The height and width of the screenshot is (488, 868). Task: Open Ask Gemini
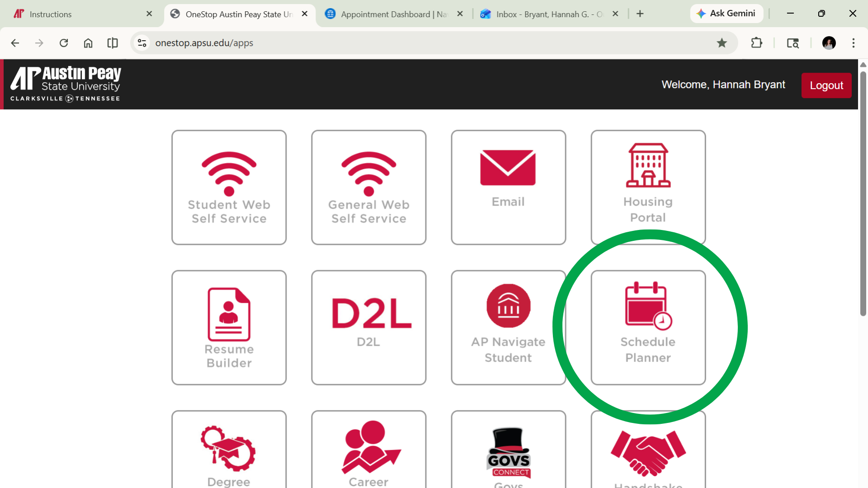coord(726,13)
